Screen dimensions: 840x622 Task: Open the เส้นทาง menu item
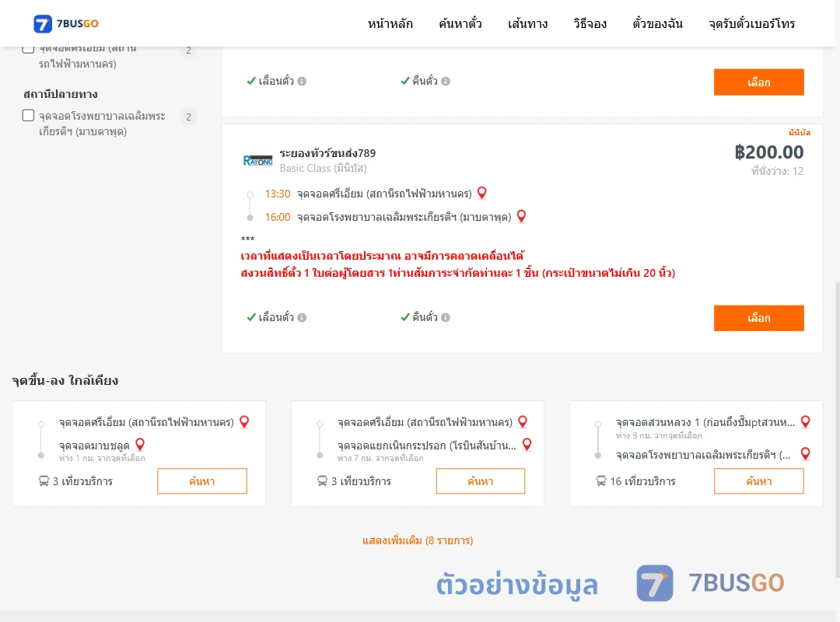click(x=527, y=23)
